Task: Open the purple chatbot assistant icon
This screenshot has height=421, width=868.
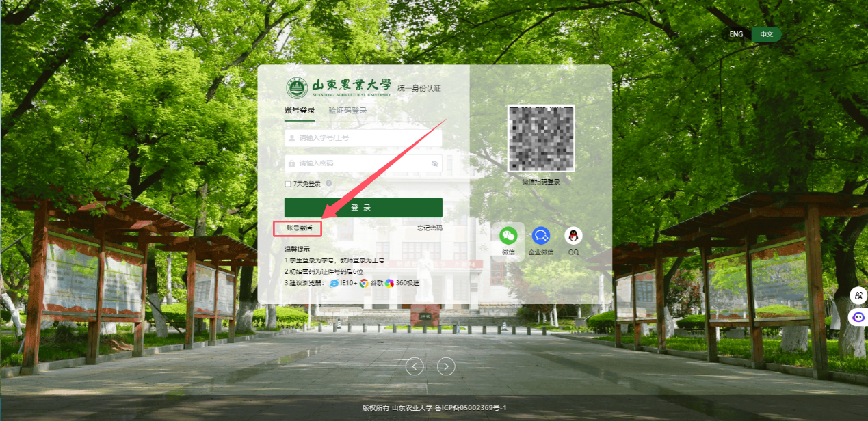Action: 858,317
